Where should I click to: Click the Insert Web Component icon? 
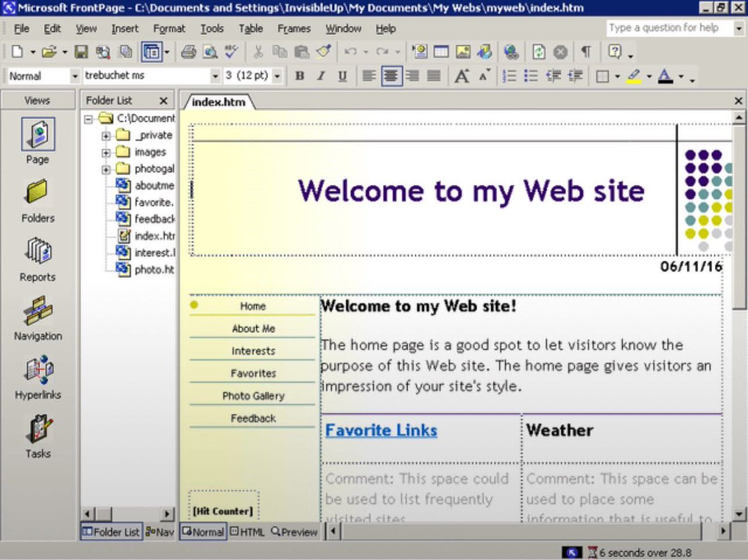click(x=420, y=52)
